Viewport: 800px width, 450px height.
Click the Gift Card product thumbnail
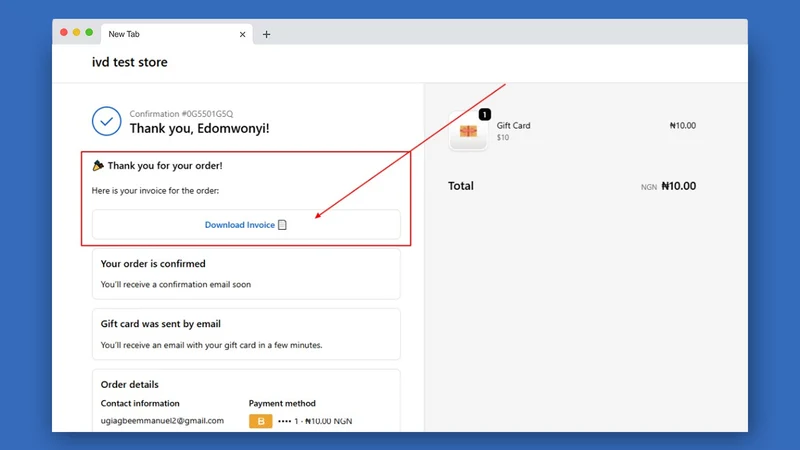pyautogui.click(x=468, y=131)
